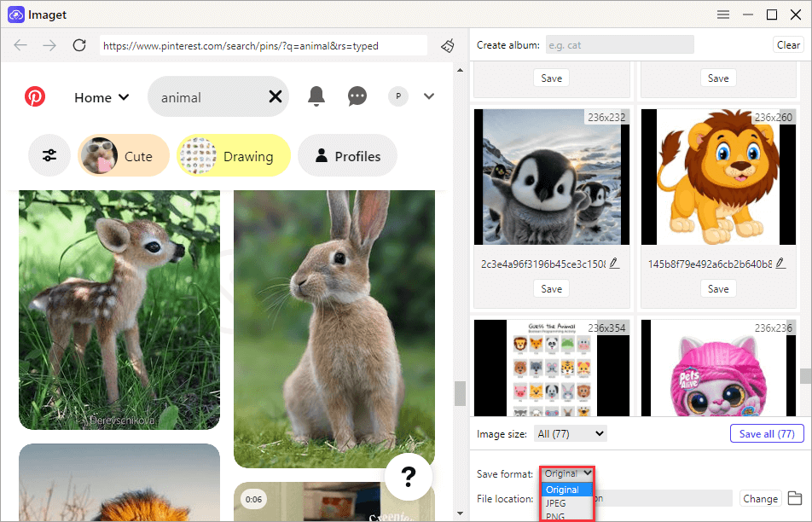Open the P profile avatar
This screenshot has width=812, height=522.
[x=398, y=96]
